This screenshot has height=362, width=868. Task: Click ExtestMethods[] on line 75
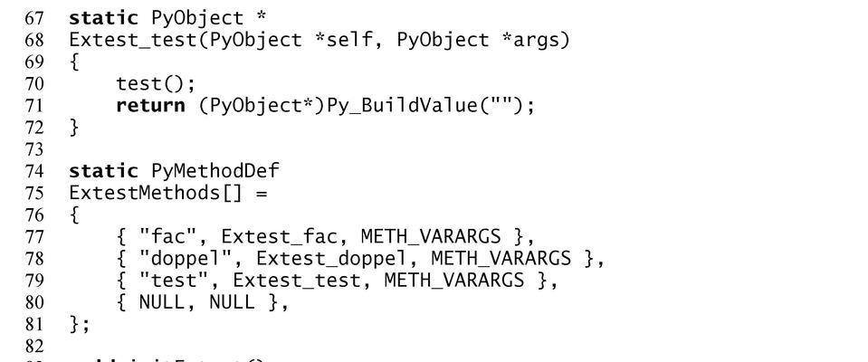[156, 193]
